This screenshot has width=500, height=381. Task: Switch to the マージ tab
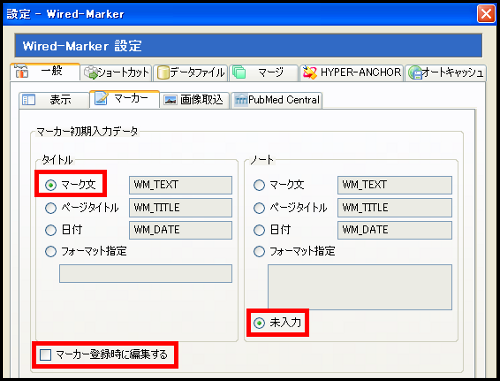pos(263,72)
